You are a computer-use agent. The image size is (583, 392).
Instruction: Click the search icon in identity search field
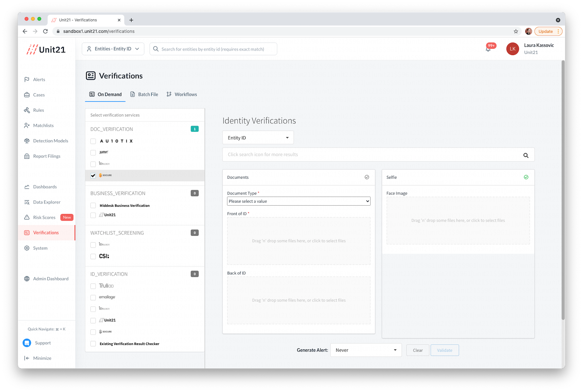[x=526, y=155]
